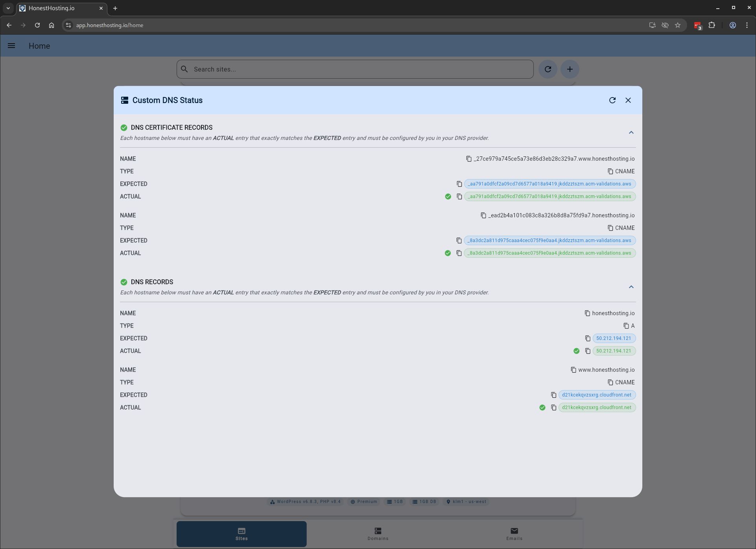Close the Custom DNS Status dialog
The width and height of the screenshot is (756, 549).
click(x=628, y=100)
